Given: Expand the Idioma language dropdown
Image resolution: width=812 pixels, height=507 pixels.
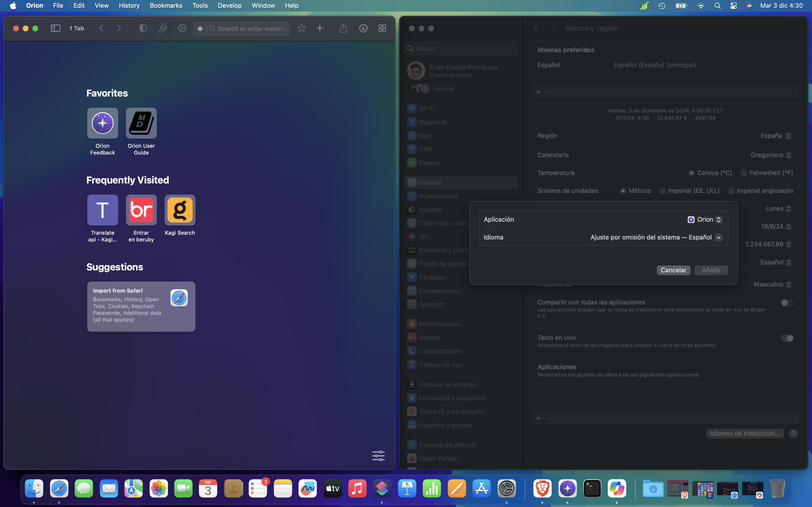Looking at the screenshot, I should (718, 238).
